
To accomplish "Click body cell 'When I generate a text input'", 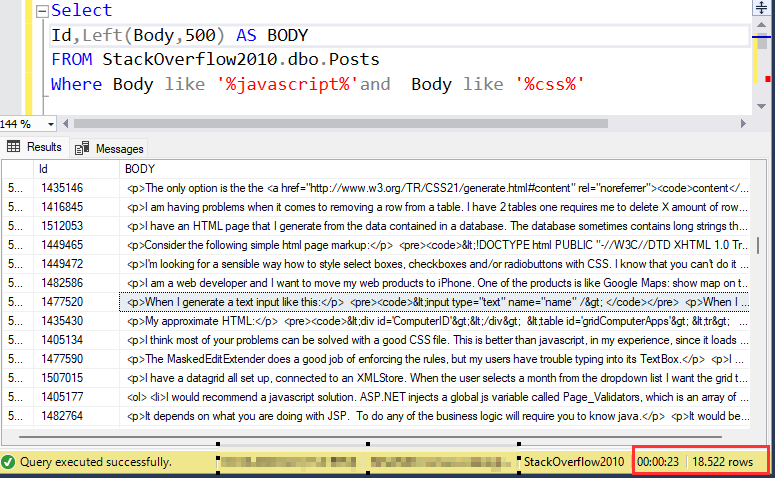I will pyautogui.click(x=434, y=302).
